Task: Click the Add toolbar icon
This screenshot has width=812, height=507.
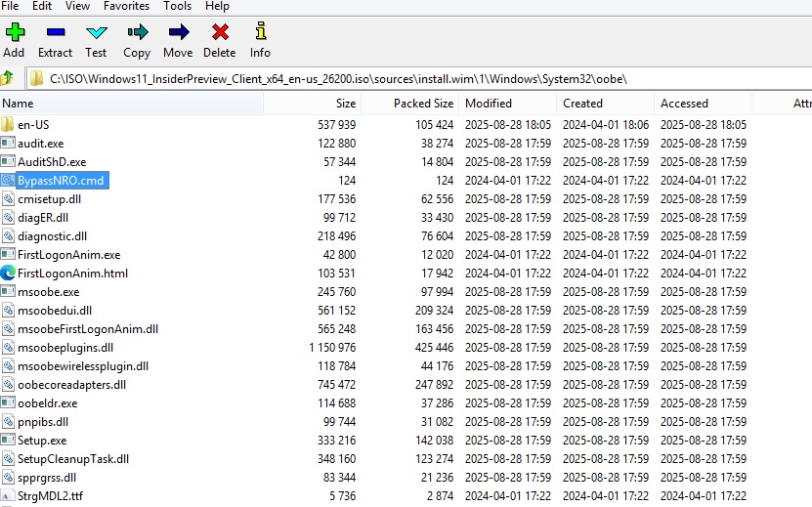Action: pyautogui.click(x=15, y=32)
